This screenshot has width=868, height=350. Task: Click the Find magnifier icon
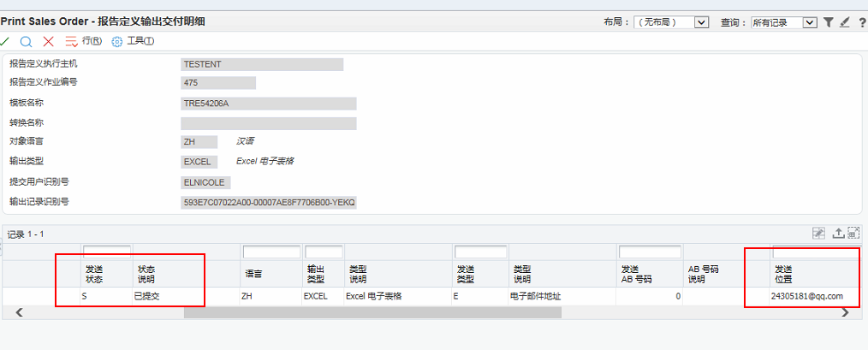[x=26, y=42]
